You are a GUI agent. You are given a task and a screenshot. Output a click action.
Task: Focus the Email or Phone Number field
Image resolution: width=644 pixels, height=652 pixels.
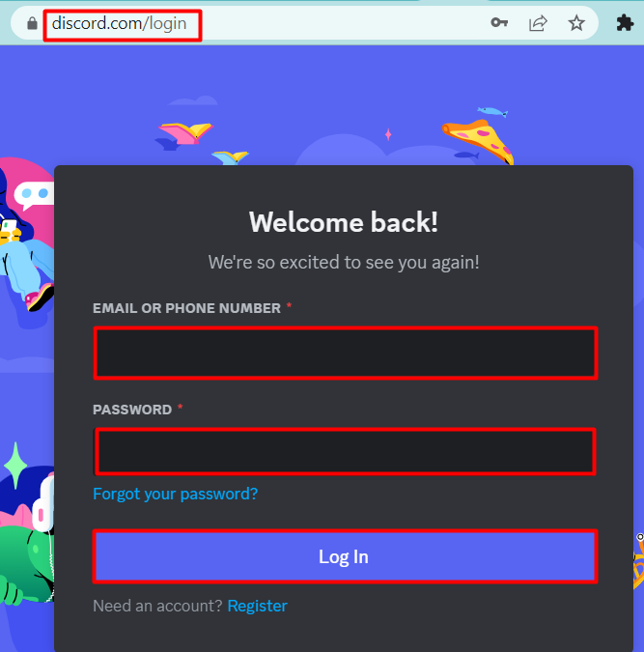click(x=346, y=353)
